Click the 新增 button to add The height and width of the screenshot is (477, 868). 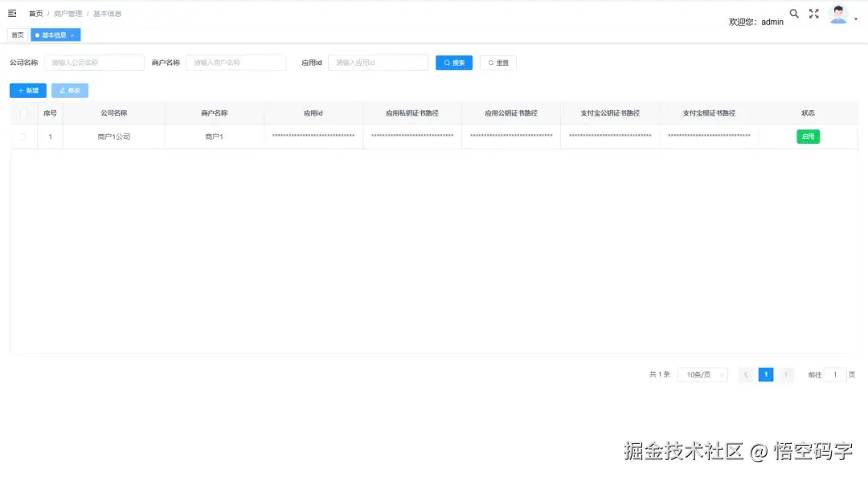click(27, 90)
